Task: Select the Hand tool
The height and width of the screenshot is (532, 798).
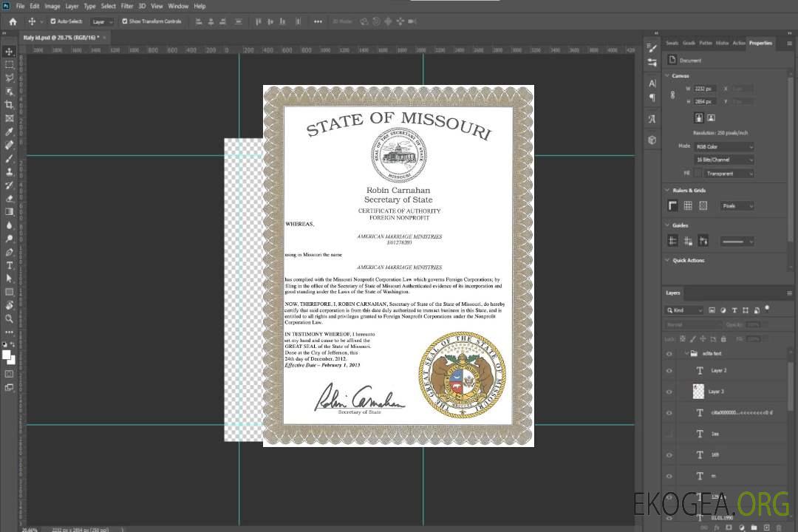Action: 9,305
